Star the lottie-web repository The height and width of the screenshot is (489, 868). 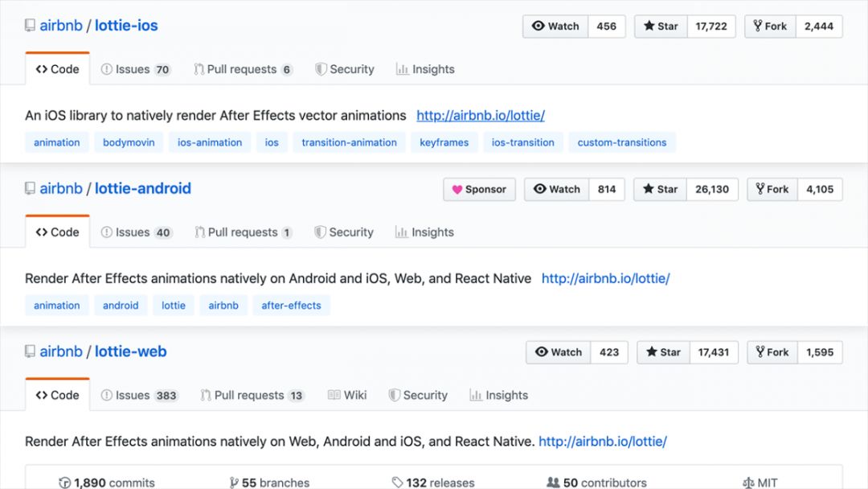pyautogui.click(x=664, y=352)
